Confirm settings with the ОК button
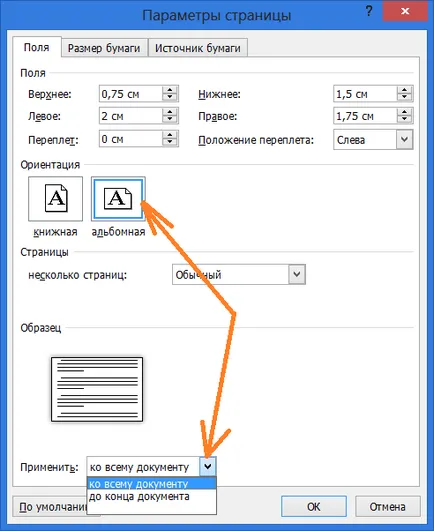Image resolution: width=434 pixels, height=531 pixels. pyautogui.click(x=314, y=507)
